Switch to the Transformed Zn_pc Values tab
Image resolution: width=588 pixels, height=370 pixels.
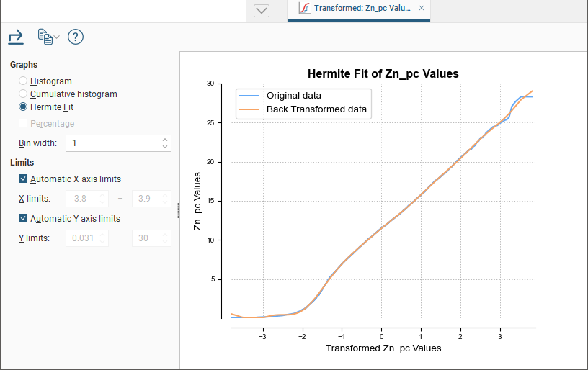pos(362,9)
